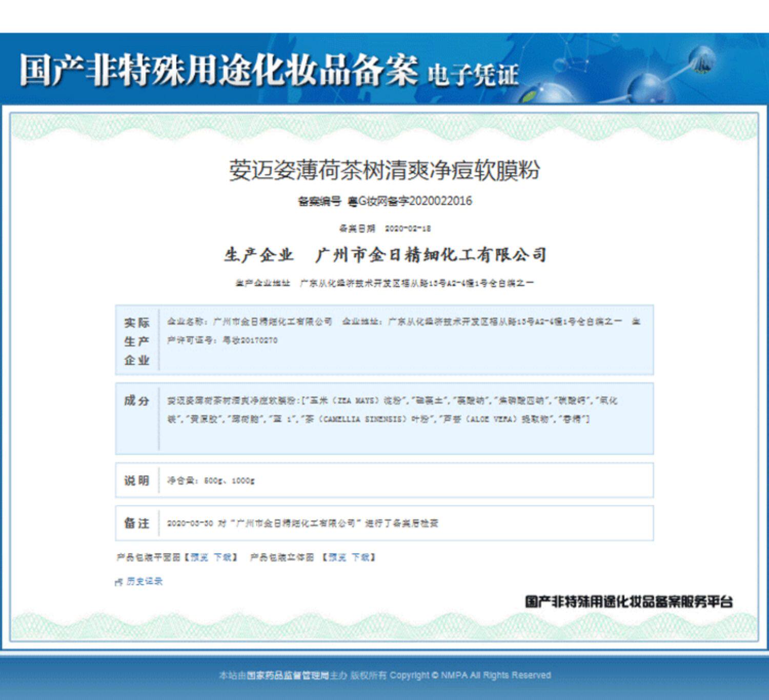
Task: Open the 历史记录 link
Action: pos(144,581)
